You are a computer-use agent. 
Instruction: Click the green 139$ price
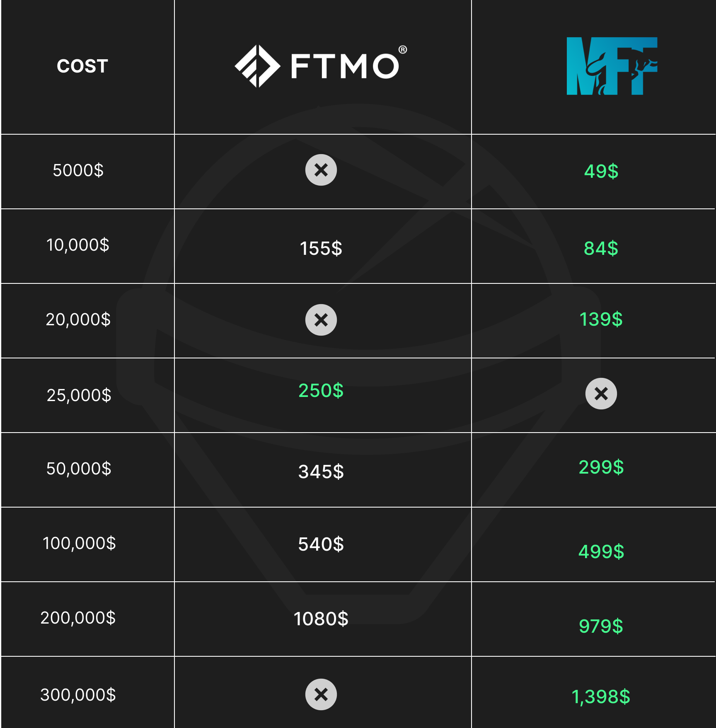[x=601, y=319]
